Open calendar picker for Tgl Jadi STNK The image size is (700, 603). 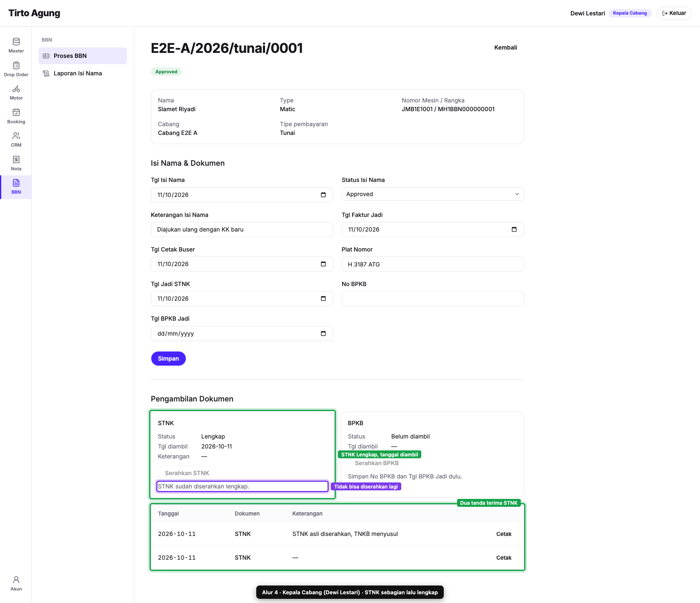click(x=323, y=299)
